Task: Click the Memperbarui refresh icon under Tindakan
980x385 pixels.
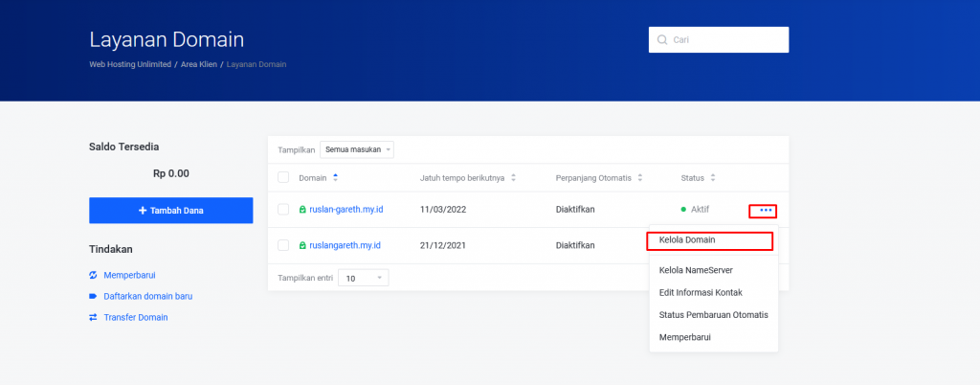Action: 93,275
